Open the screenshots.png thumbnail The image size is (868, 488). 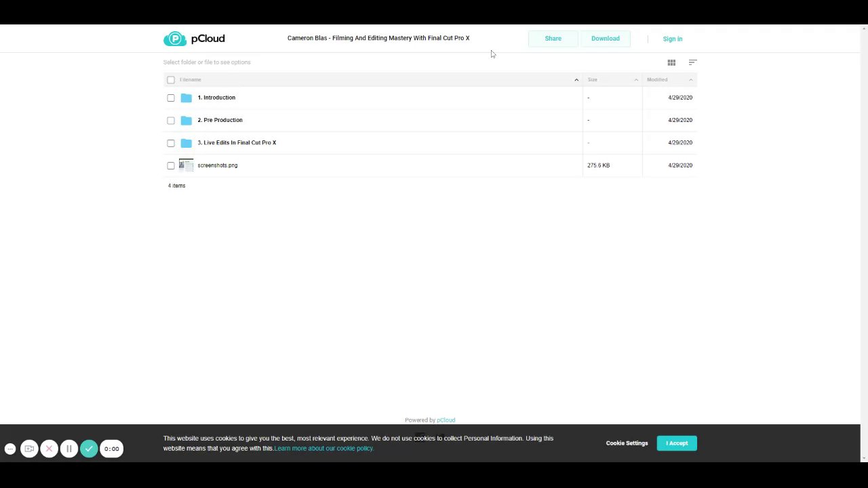tap(186, 165)
